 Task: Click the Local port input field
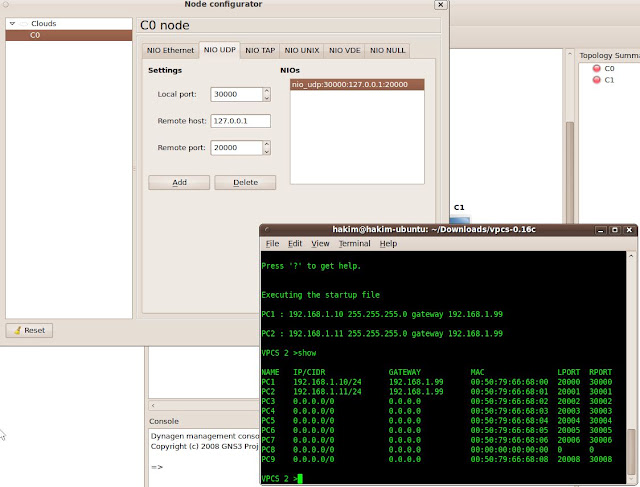point(236,94)
